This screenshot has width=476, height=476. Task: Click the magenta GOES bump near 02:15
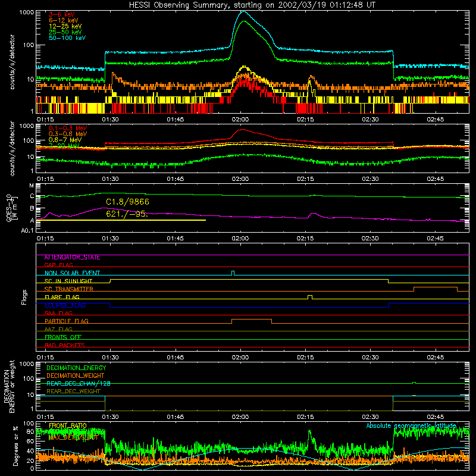(x=314, y=215)
